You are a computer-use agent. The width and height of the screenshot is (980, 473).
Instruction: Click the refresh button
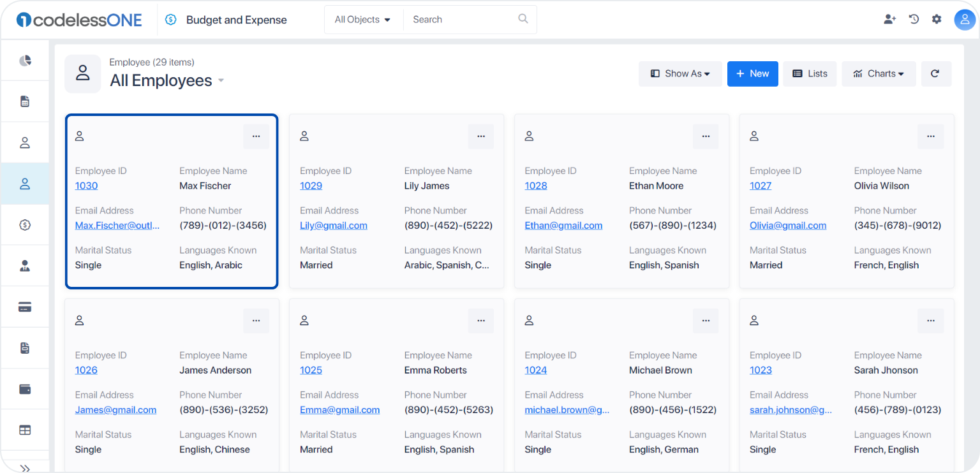935,73
